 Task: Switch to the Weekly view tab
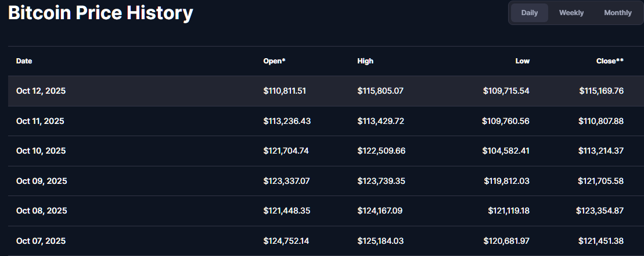tap(571, 13)
